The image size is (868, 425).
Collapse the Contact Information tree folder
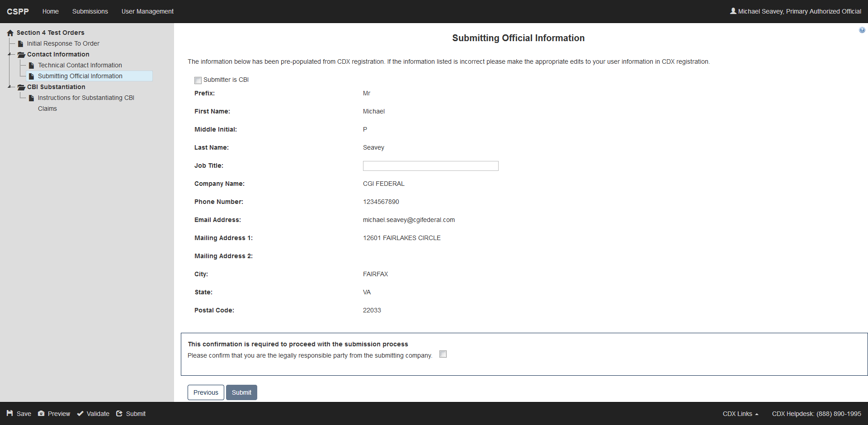coord(9,54)
